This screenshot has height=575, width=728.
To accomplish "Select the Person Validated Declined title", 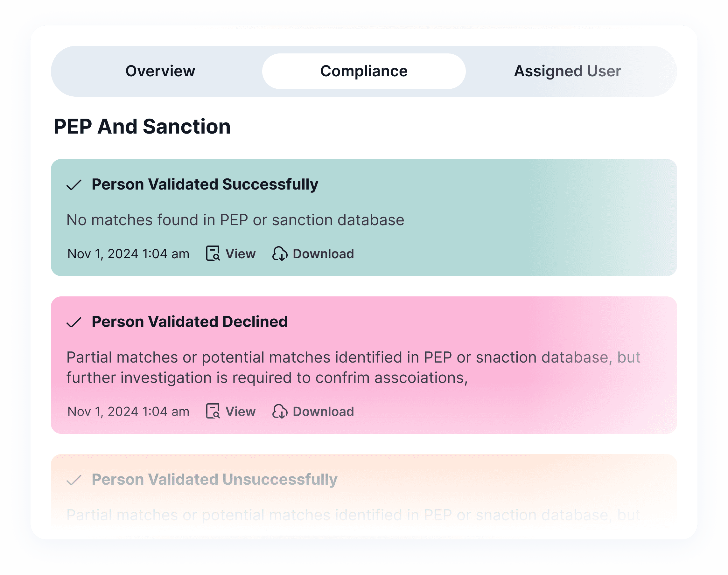I will tap(190, 322).
